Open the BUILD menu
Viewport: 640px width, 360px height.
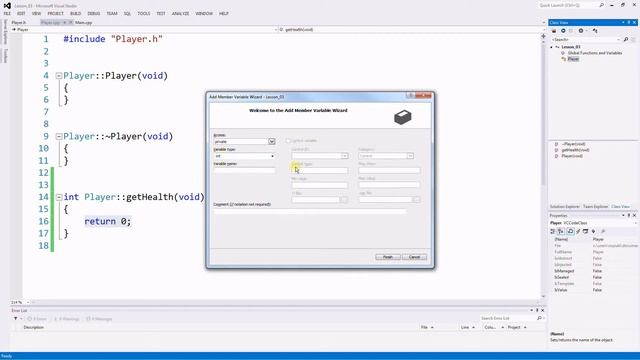(x=76, y=13)
